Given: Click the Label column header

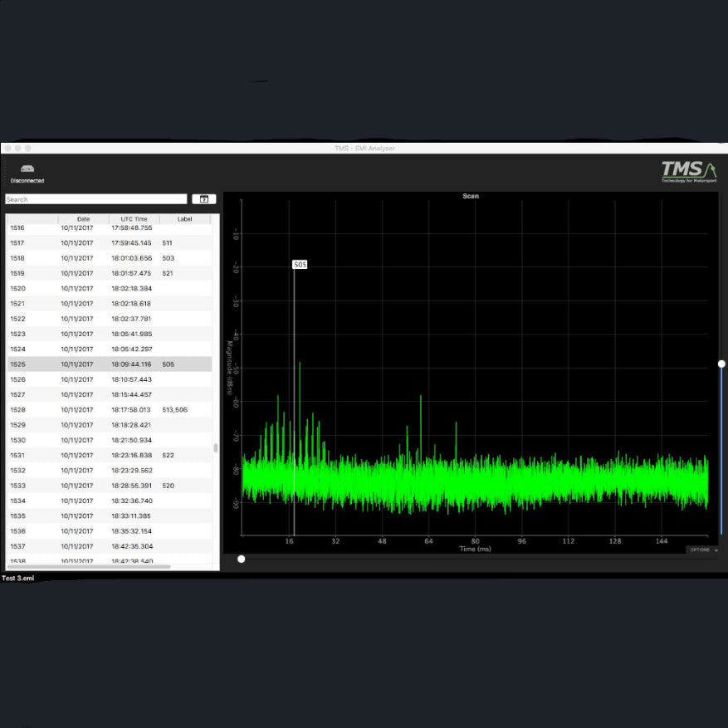Looking at the screenshot, I should [x=184, y=219].
